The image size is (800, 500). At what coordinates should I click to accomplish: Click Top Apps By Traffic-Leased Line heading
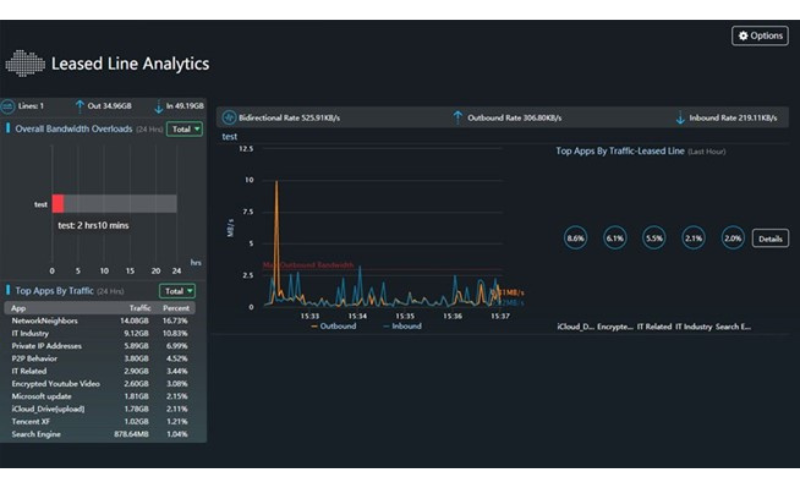[620, 151]
